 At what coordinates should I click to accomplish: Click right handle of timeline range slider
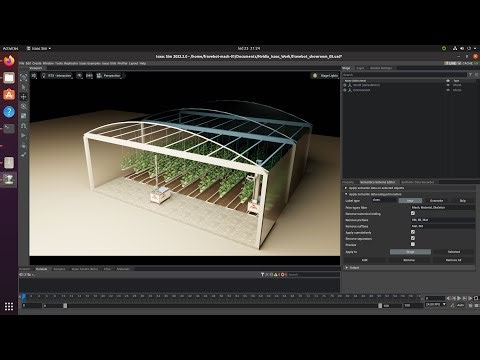click(x=380, y=306)
